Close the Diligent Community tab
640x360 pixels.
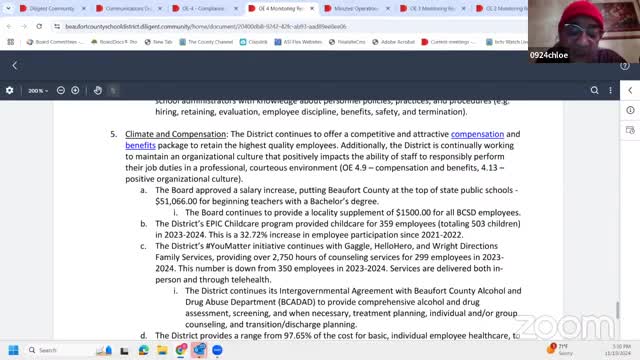pyautogui.click(x=84, y=8)
